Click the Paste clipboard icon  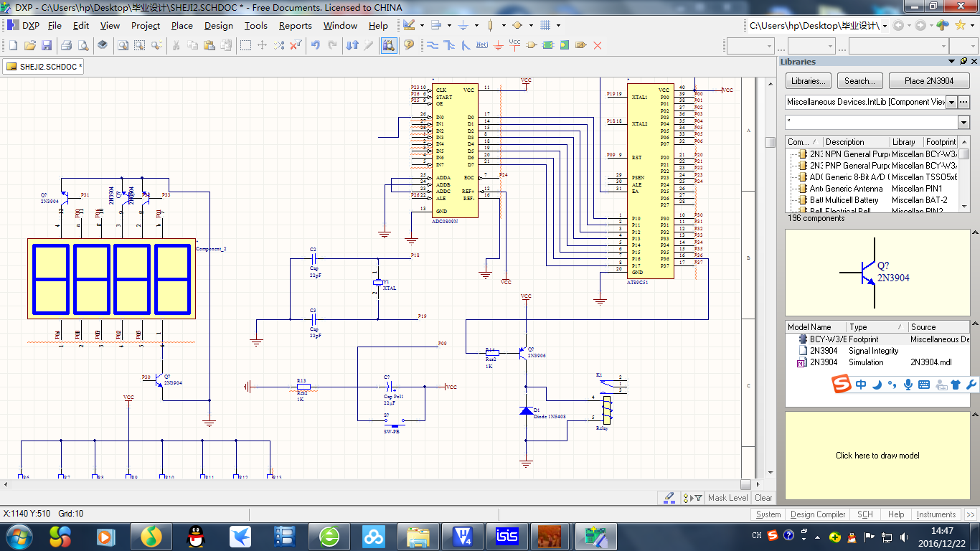pos(209,45)
